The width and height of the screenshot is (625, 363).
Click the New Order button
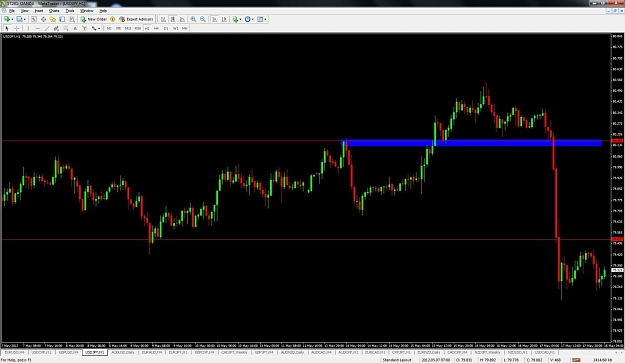point(94,19)
